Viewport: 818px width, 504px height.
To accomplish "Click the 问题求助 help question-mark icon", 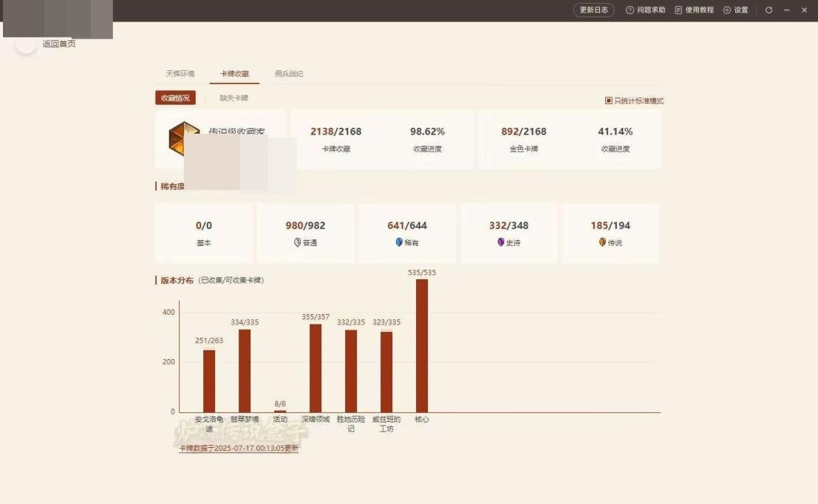I will point(630,10).
